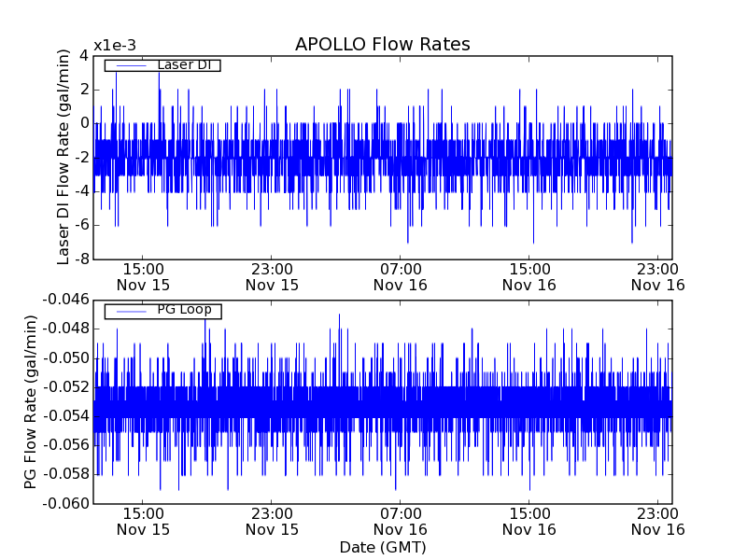Select the Laser DI legend label

click(184, 65)
